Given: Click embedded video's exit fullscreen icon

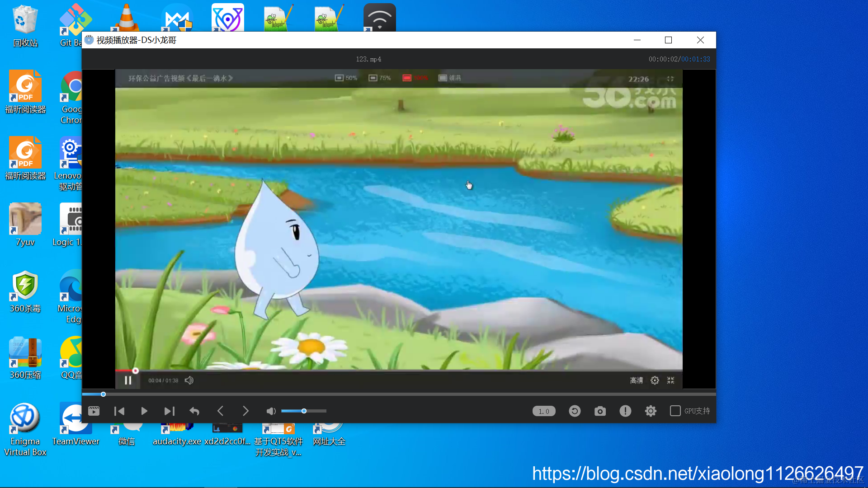Looking at the screenshot, I should click(670, 380).
